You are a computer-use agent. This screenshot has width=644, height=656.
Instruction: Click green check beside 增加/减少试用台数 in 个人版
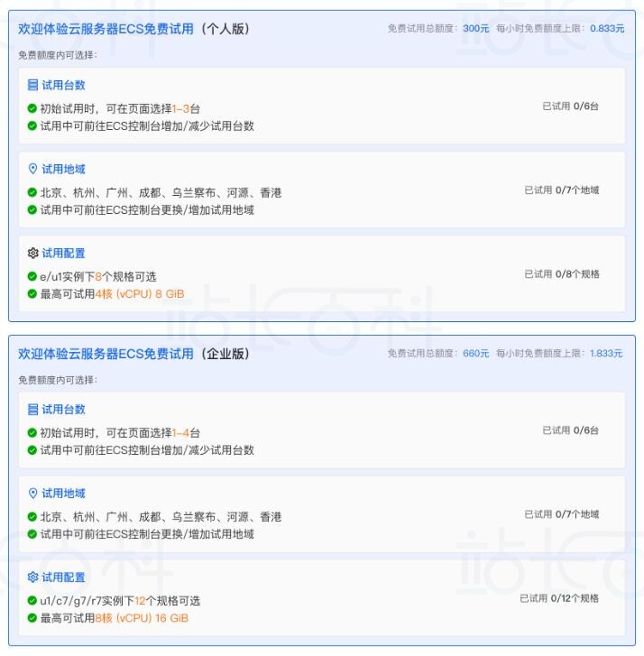pyautogui.click(x=32, y=126)
